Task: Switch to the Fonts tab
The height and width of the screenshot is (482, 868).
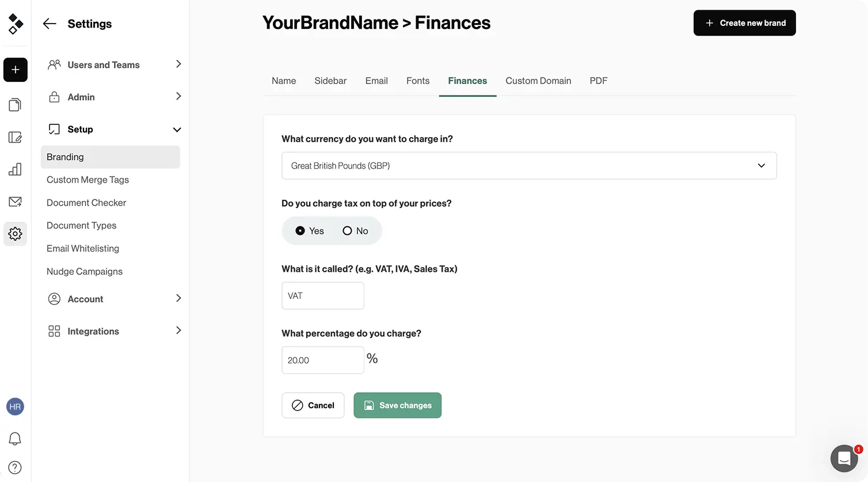Action: (x=418, y=81)
